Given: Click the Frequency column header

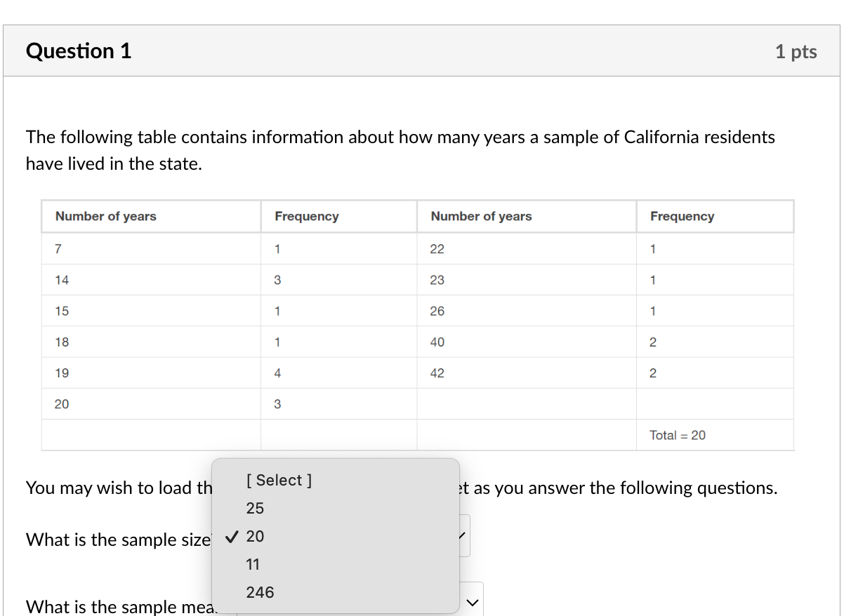Looking at the screenshot, I should [x=306, y=216].
